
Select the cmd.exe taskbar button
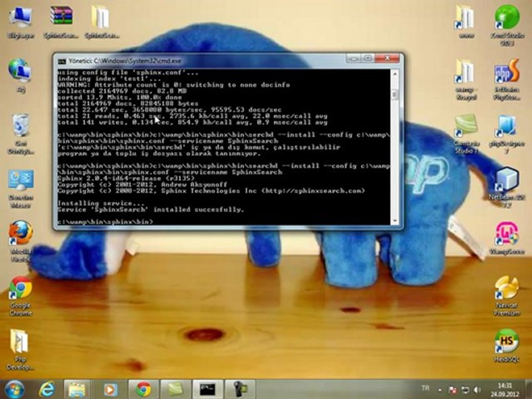208,389
